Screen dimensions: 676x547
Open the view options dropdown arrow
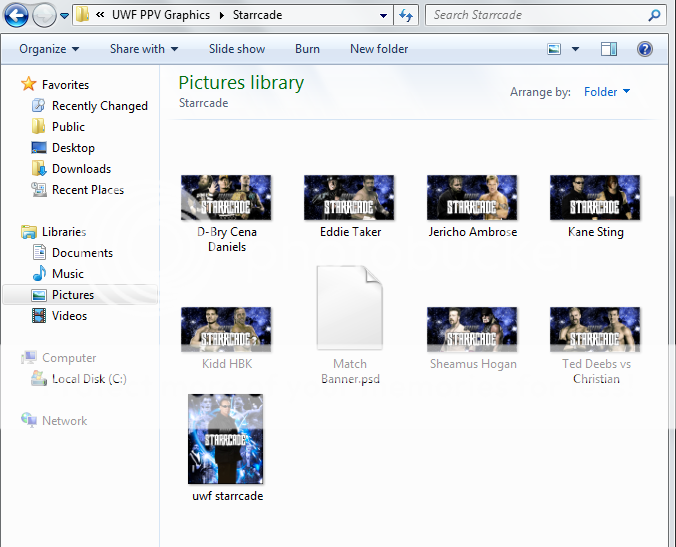[576, 49]
